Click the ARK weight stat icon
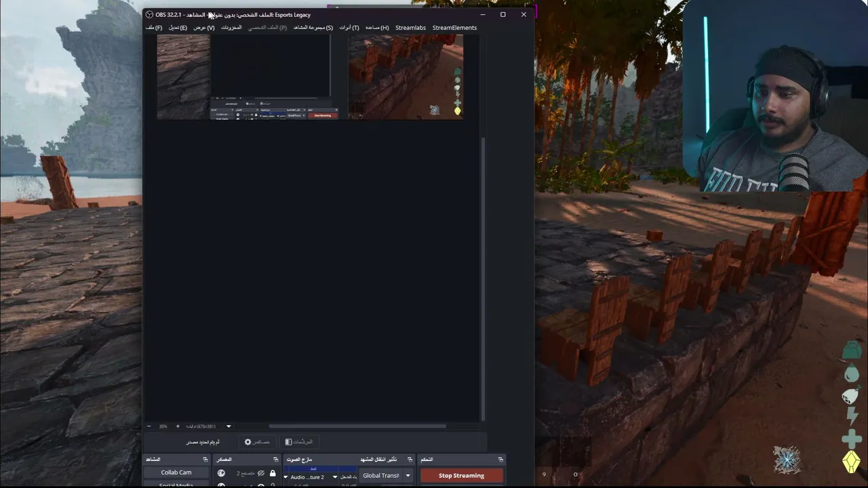Screen dimensions: 868x488 [x=851, y=350]
